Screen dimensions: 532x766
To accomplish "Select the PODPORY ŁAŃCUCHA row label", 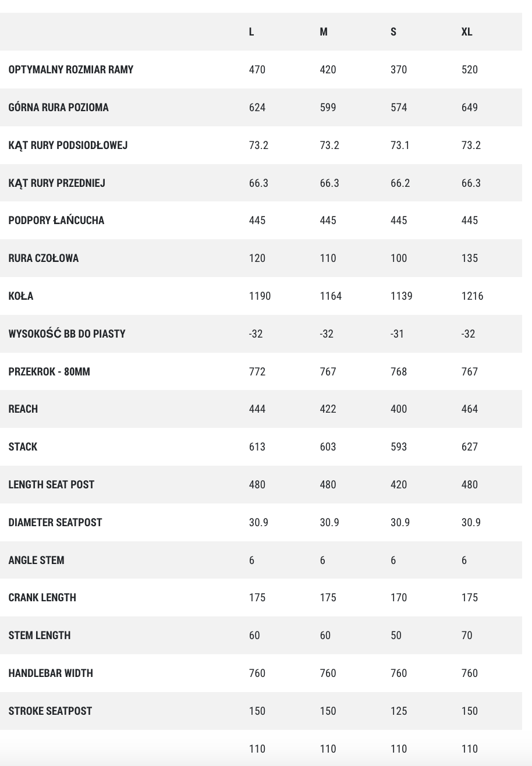I will click(x=56, y=221).
